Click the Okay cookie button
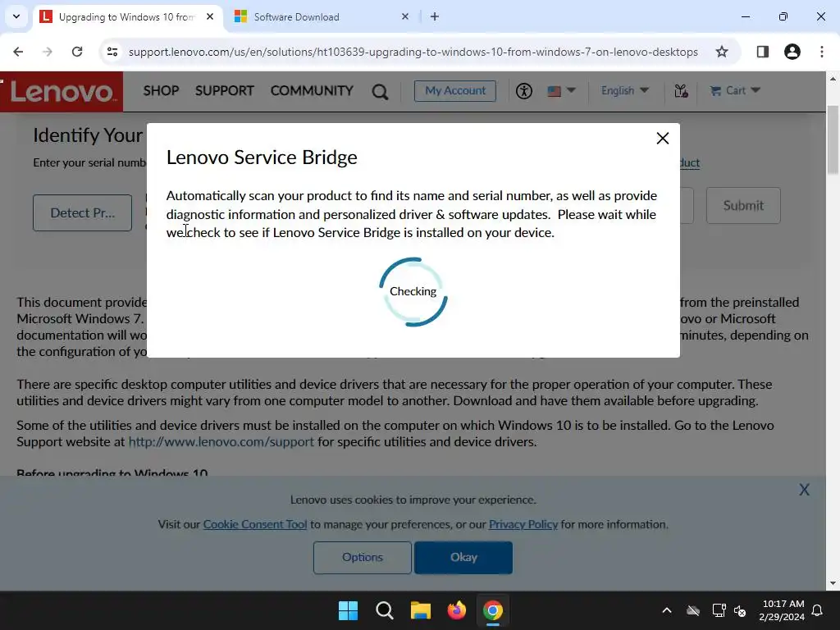The width and height of the screenshot is (840, 630). coord(463,557)
